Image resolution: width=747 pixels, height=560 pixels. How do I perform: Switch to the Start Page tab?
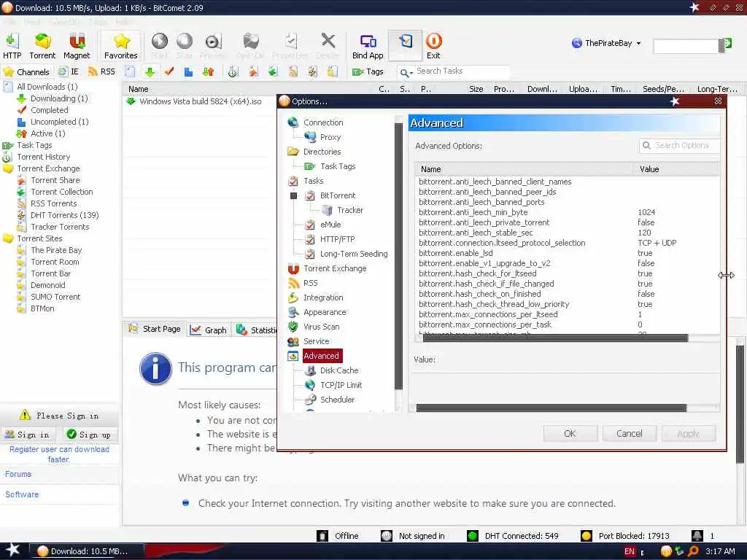[155, 329]
